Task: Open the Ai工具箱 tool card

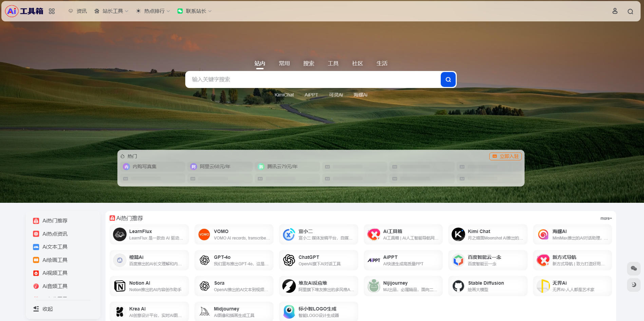Action: click(x=403, y=234)
